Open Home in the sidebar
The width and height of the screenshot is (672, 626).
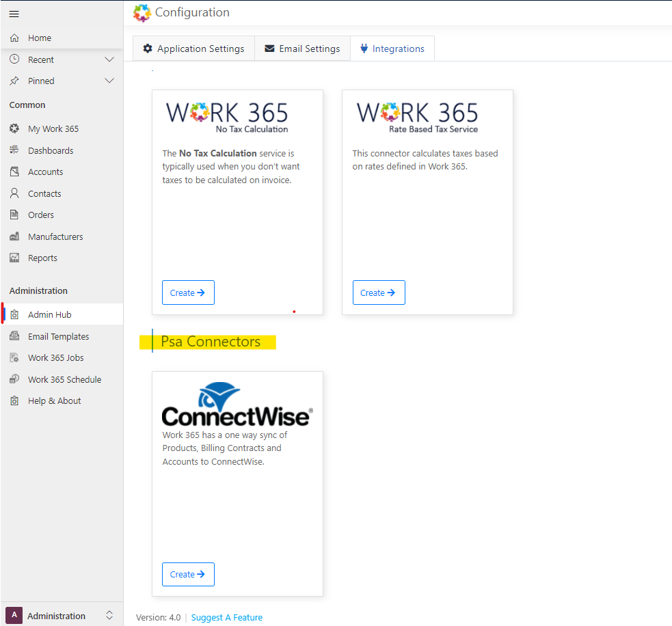(62, 38)
